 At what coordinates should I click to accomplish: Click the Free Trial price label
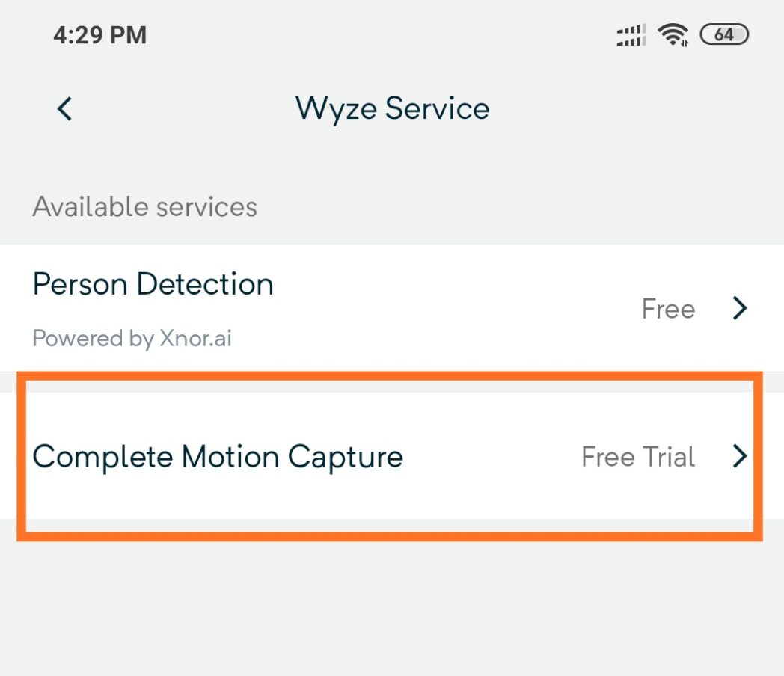pos(637,457)
